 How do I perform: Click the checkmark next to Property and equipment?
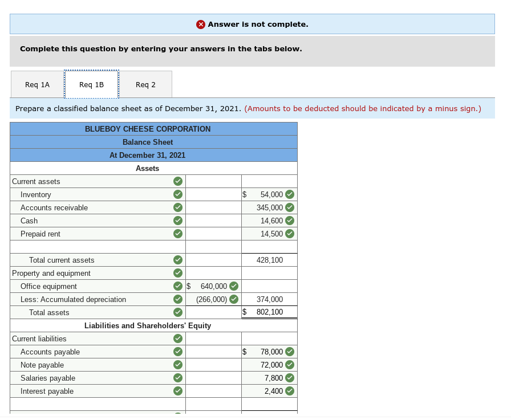pyautogui.click(x=177, y=273)
